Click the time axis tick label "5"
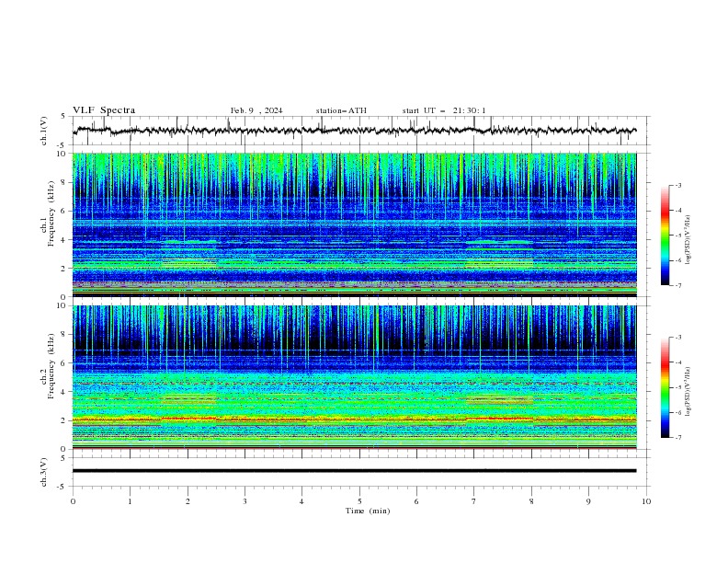The width and height of the screenshot is (728, 563). coord(359,501)
